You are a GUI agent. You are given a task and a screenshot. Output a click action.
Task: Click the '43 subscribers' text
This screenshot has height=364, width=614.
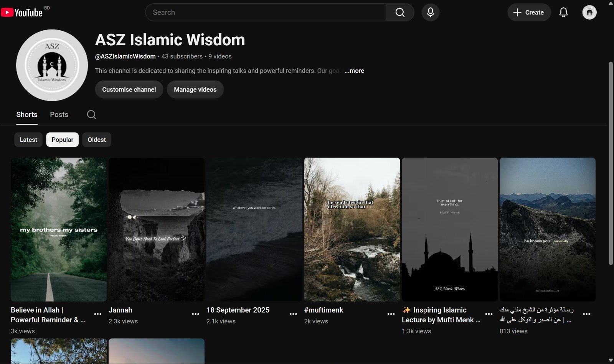click(x=182, y=56)
